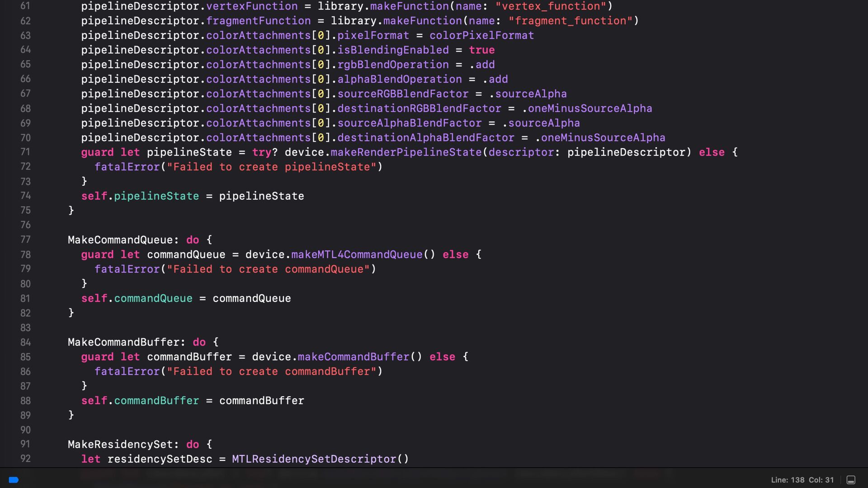This screenshot has height=488, width=868.
Task: Toggle the debug area panel icon
Action: click(x=851, y=480)
